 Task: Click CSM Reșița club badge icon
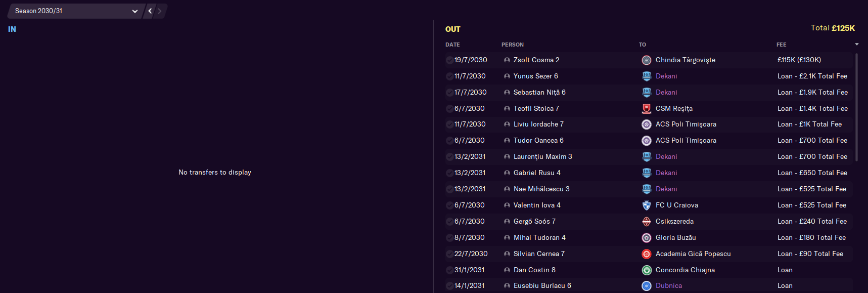[x=646, y=108]
